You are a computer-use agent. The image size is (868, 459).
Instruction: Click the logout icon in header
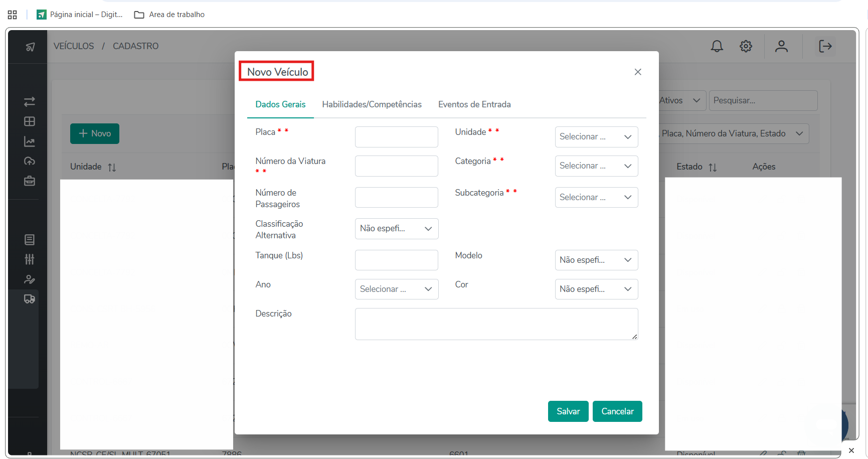pyautogui.click(x=825, y=46)
